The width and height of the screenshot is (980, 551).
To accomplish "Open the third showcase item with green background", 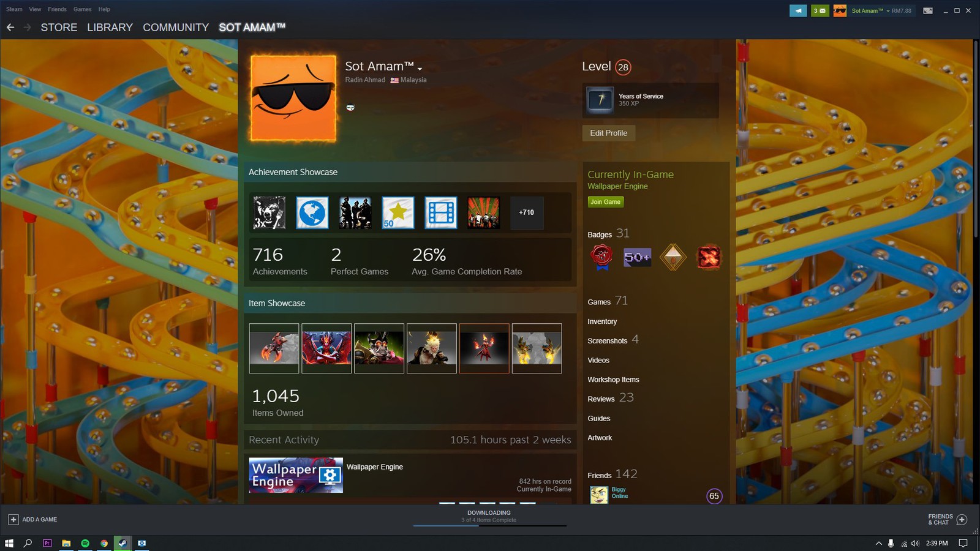I will [379, 348].
